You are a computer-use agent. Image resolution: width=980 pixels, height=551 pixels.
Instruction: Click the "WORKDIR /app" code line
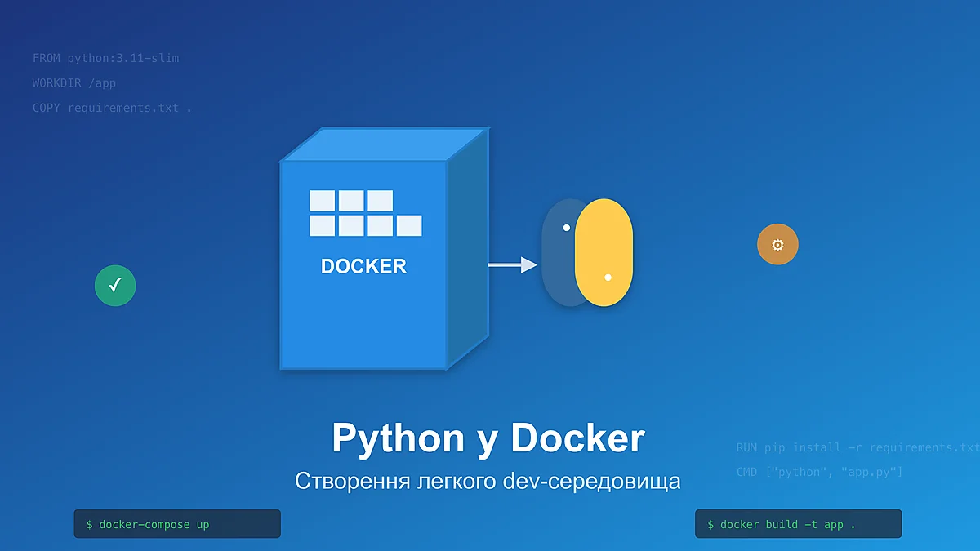[x=74, y=83]
